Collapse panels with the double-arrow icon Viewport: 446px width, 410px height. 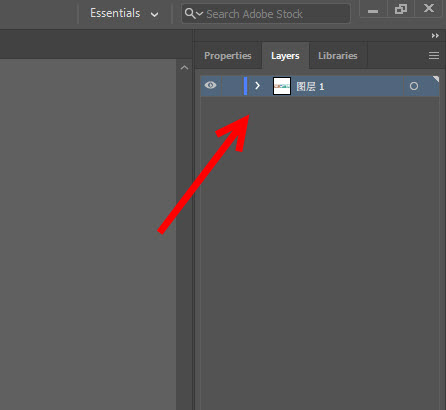coord(435,36)
